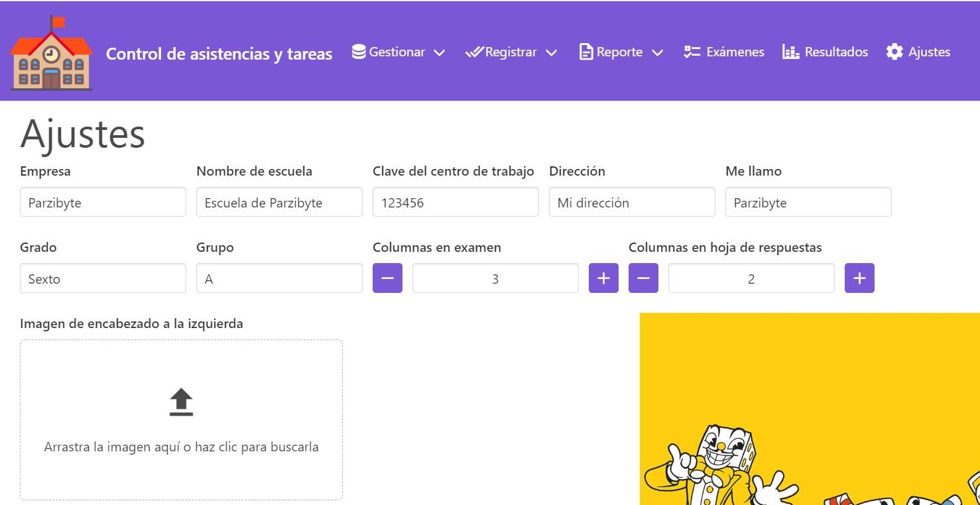The image size is (980, 505).
Task: Click the Reporte document icon
Action: coord(586,52)
